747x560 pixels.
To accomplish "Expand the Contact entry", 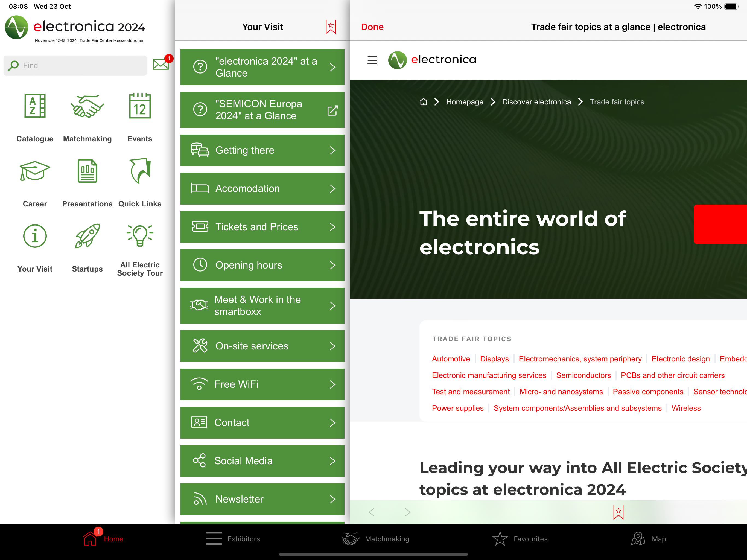I will click(x=262, y=423).
